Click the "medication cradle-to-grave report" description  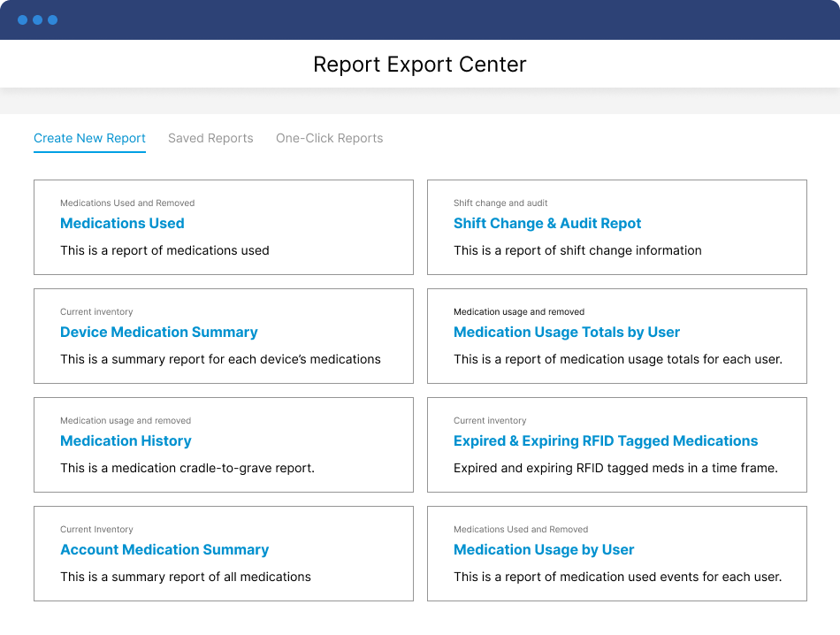coord(187,468)
